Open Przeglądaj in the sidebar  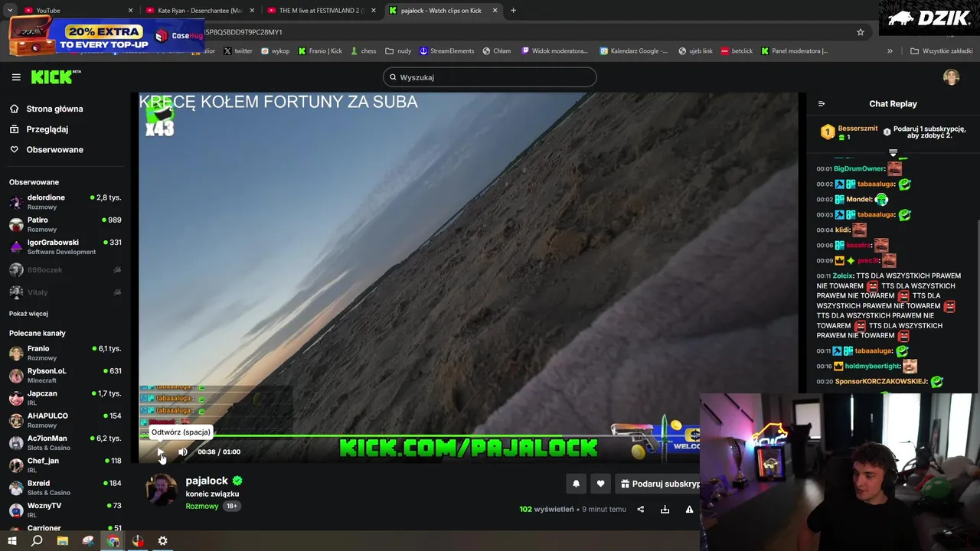[47, 129]
